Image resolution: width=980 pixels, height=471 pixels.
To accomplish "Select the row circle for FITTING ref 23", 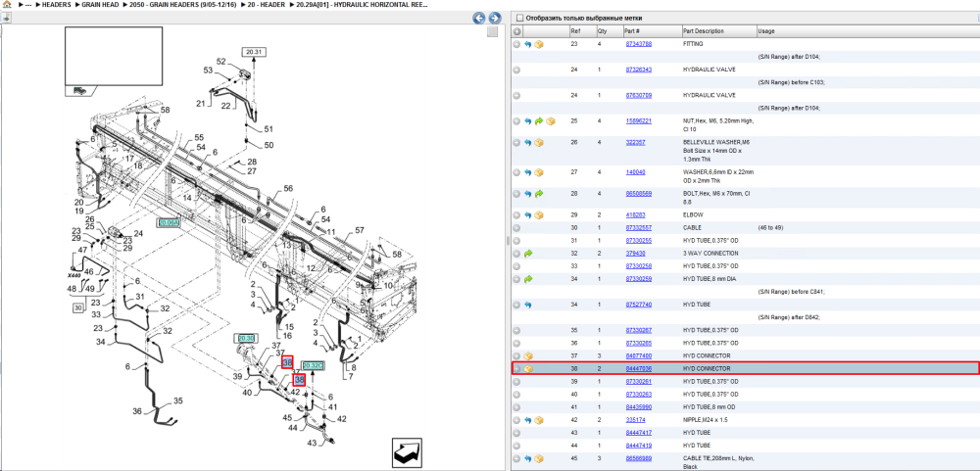I will click(x=516, y=44).
